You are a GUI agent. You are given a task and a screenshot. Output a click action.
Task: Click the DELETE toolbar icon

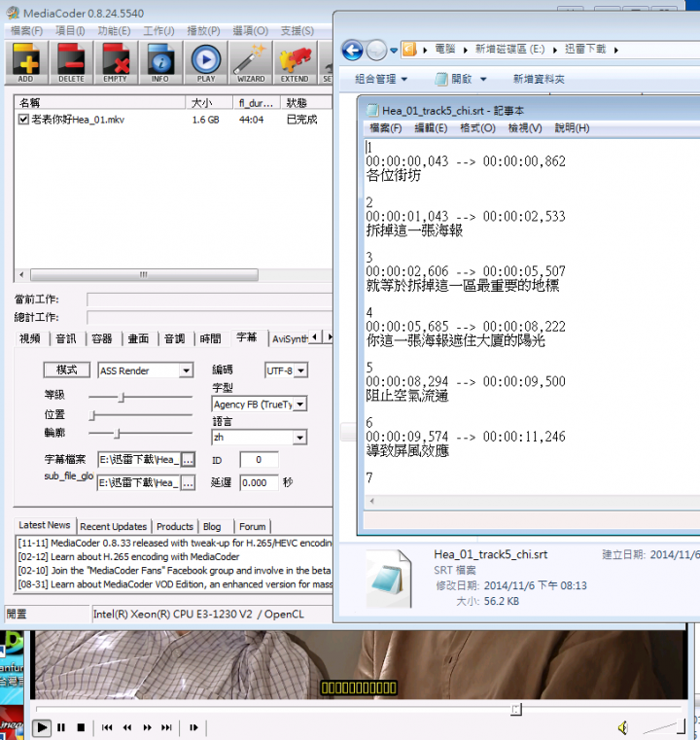click(71, 62)
